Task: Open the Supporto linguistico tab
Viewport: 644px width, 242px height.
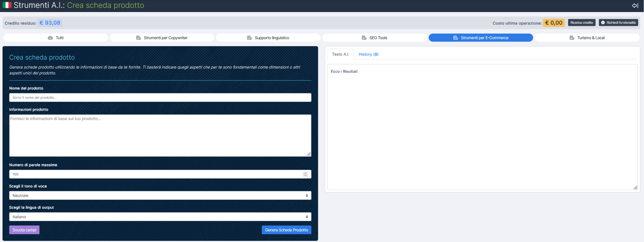Action: pyautogui.click(x=268, y=38)
